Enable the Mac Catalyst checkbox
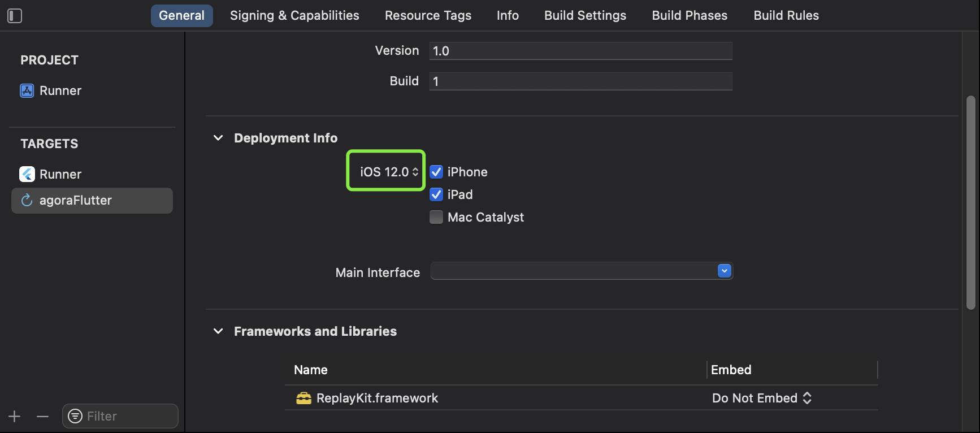Screen dimensions: 980x433 click(x=436, y=217)
